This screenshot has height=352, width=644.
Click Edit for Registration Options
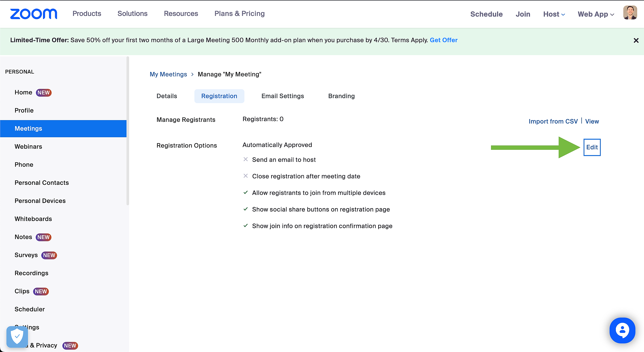tap(592, 147)
